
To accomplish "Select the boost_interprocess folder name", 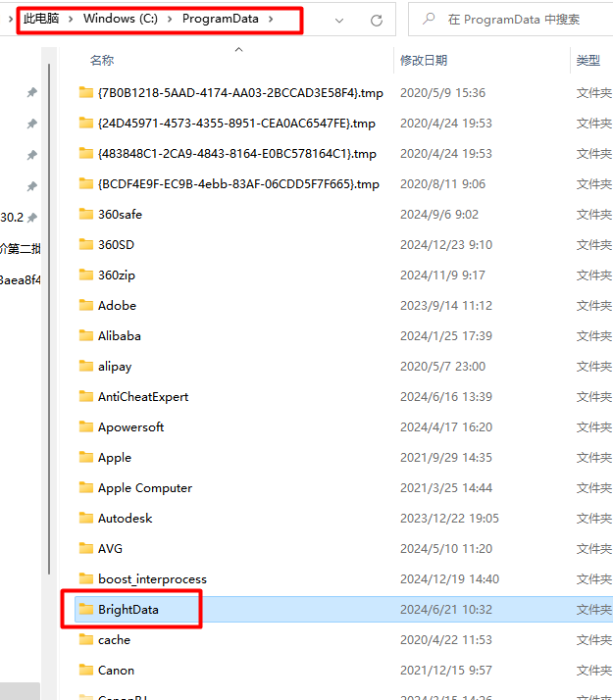I will tap(152, 579).
